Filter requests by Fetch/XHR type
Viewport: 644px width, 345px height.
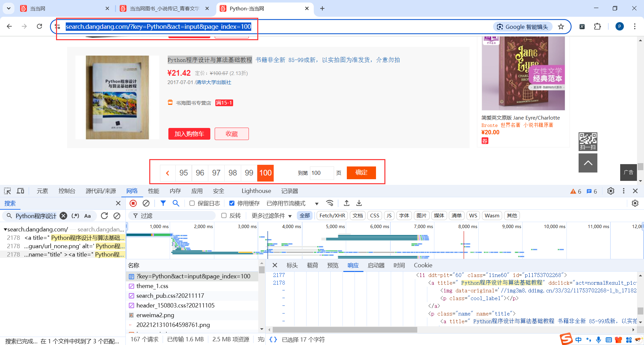tap(332, 216)
